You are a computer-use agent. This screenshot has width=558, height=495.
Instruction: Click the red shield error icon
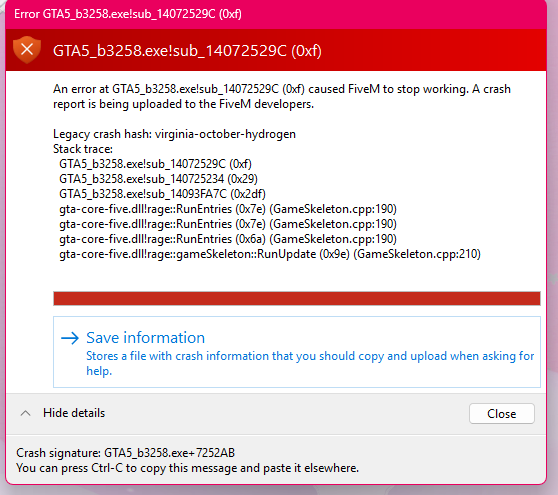pos(27,49)
